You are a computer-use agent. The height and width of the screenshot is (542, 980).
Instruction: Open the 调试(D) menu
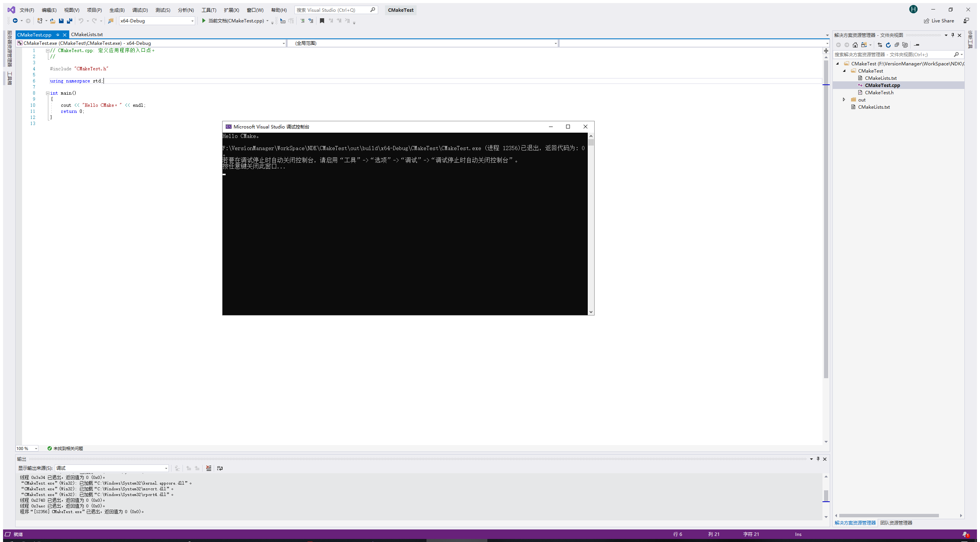(140, 10)
